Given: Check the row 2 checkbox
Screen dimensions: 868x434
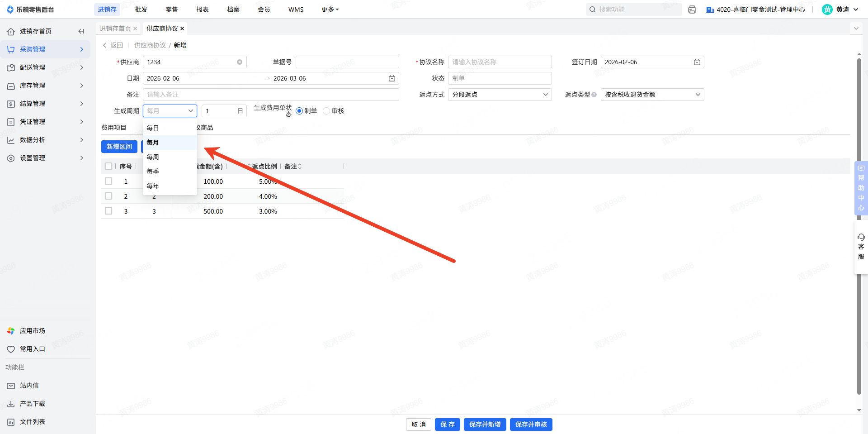Looking at the screenshot, I should (x=108, y=196).
